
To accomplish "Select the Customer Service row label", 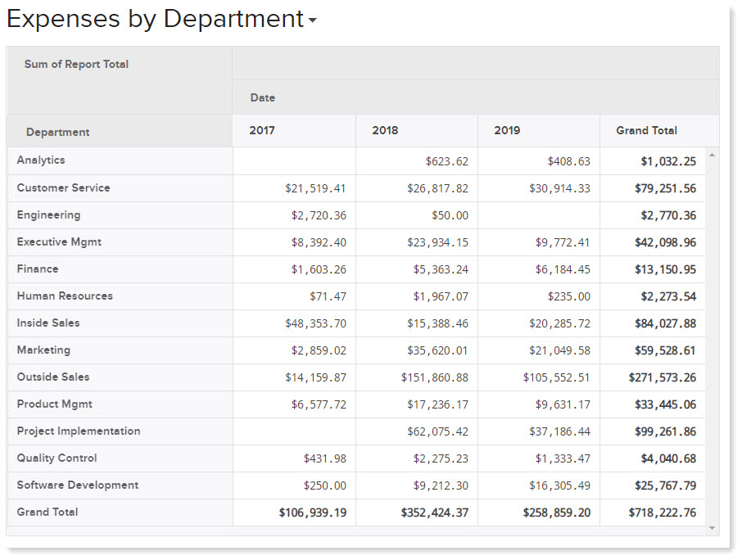I will (63, 187).
